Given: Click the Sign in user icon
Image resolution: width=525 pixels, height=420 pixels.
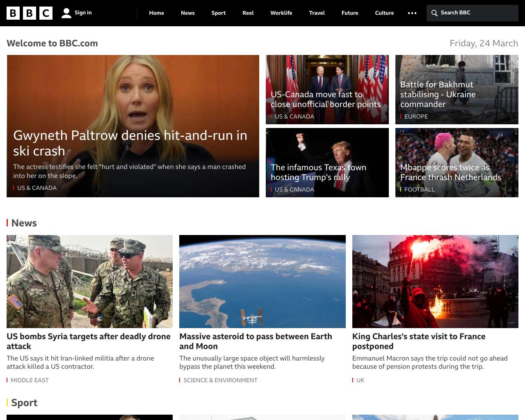Looking at the screenshot, I should [x=66, y=13].
